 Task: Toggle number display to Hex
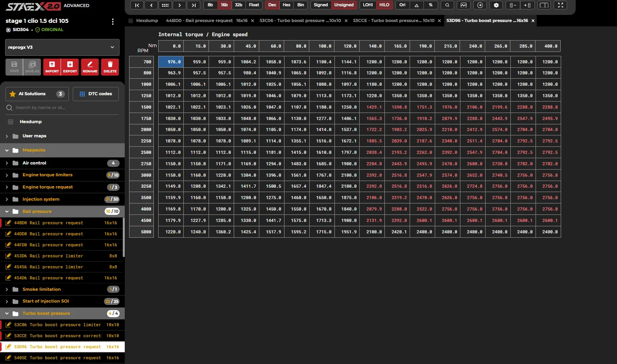coord(286,5)
